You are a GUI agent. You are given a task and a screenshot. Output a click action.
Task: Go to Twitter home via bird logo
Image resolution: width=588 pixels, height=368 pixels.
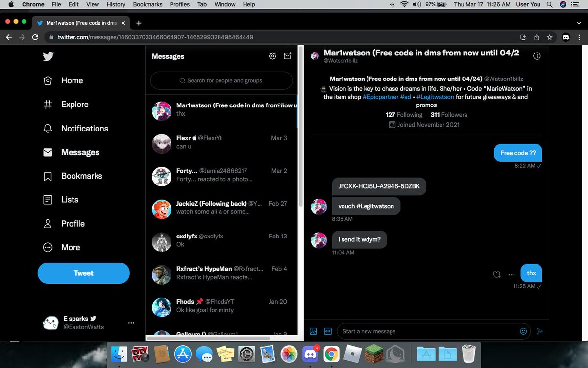[48, 56]
